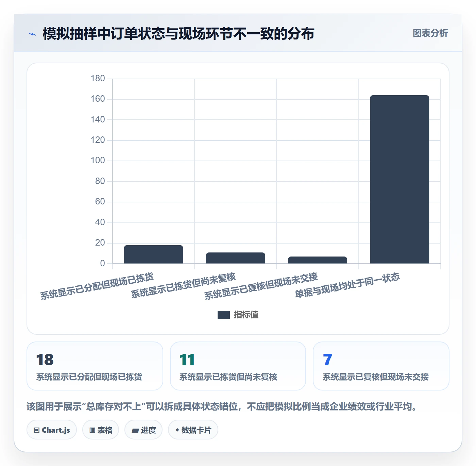
Task: Toggle the 指标值 legend color box
Action: pyautogui.click(x=223, y=315)
